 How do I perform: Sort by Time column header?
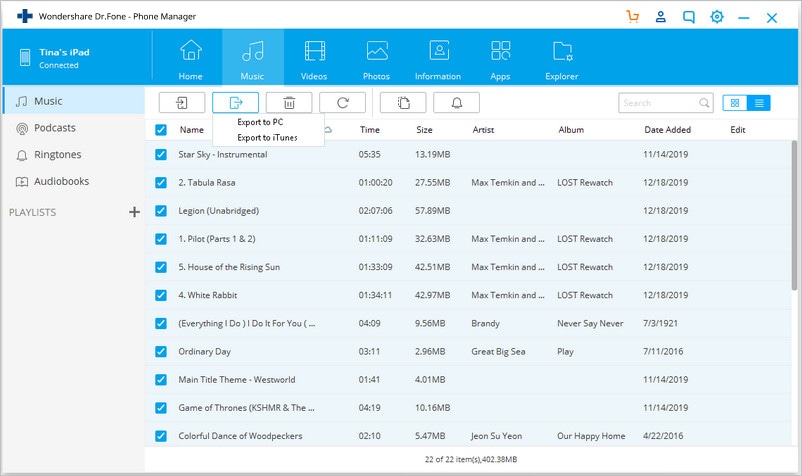point(370,130)
